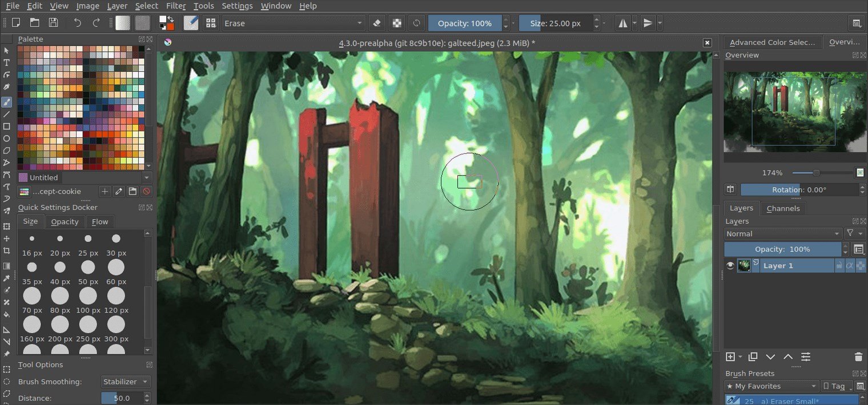Select the Elliptical Selection tool
The image size is (868, 405).
point(7,382)
